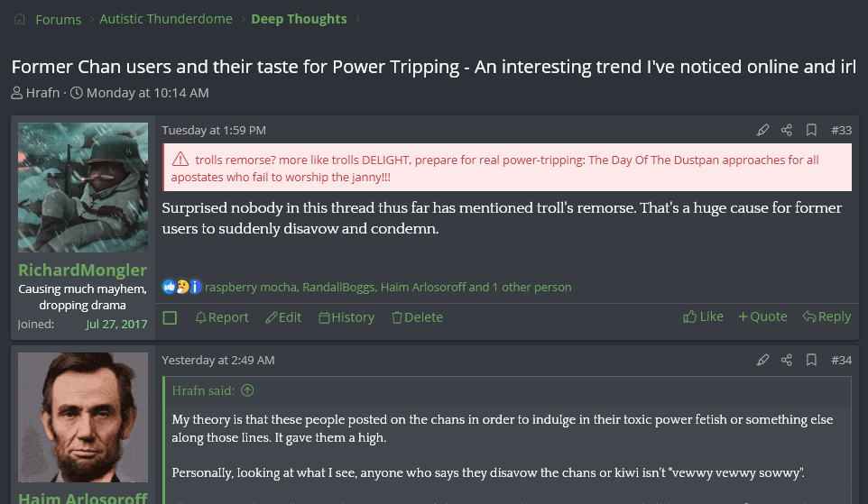Click the highlighter icon on post #33

point(762,130)
